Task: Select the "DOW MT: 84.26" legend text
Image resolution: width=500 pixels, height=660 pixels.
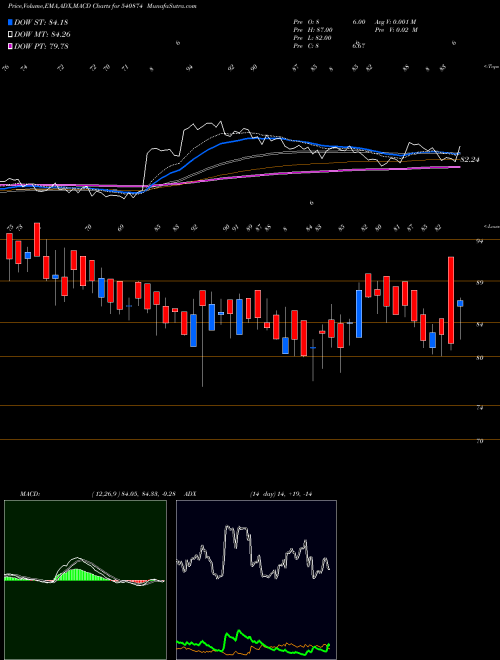Action: (x=42, y=35)
